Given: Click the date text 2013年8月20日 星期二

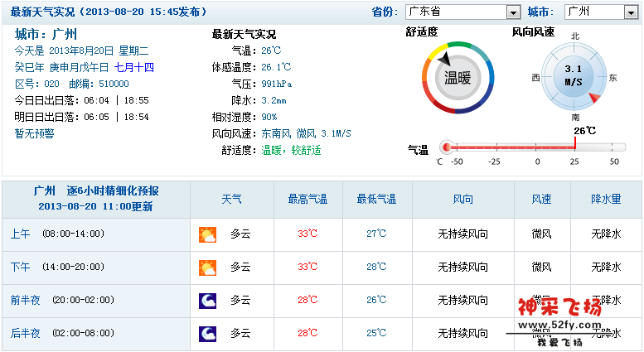Looking at the screenshot, I should tap(99, 51).
